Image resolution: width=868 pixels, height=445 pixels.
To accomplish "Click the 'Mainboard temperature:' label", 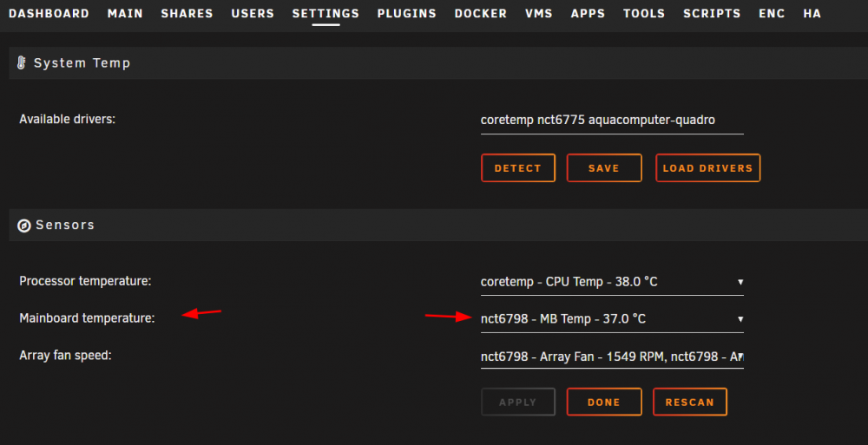I will (x=87, y=318).
